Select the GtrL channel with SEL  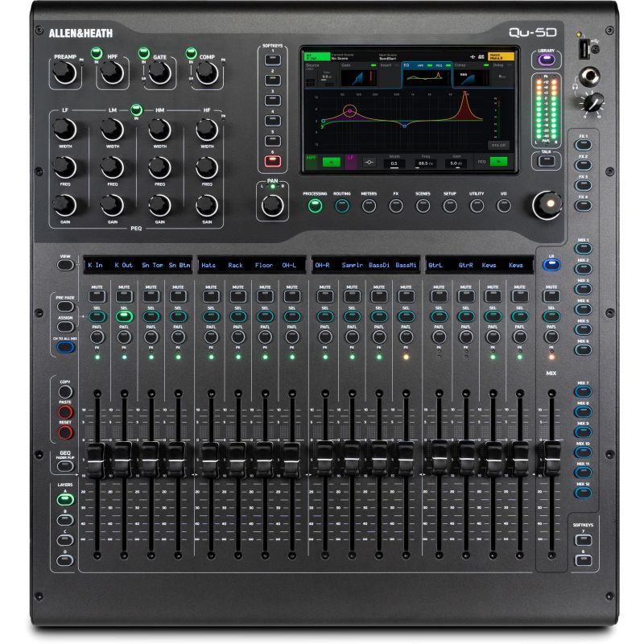[x=439, y=316]
